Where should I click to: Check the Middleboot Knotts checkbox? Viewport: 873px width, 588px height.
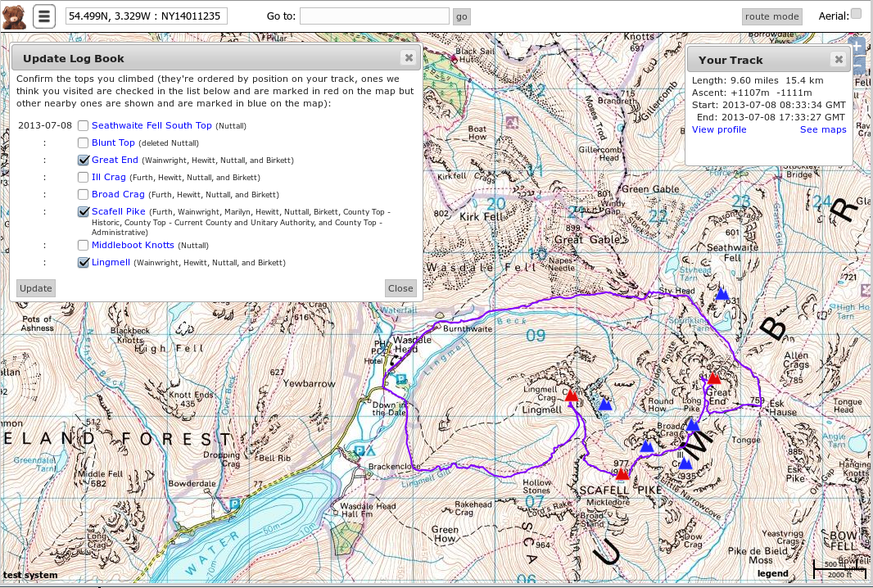(x=83, y=246)
